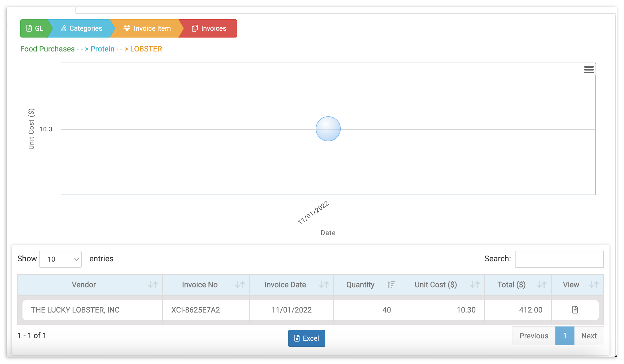The height and width of the screenshot is (364, 624).
Task: Open the chart hamburger menu icon
Action: pos(589,69)
